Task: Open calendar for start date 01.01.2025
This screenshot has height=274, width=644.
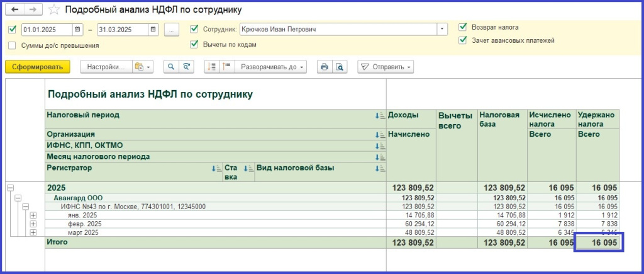Action: tap(77, 30)
